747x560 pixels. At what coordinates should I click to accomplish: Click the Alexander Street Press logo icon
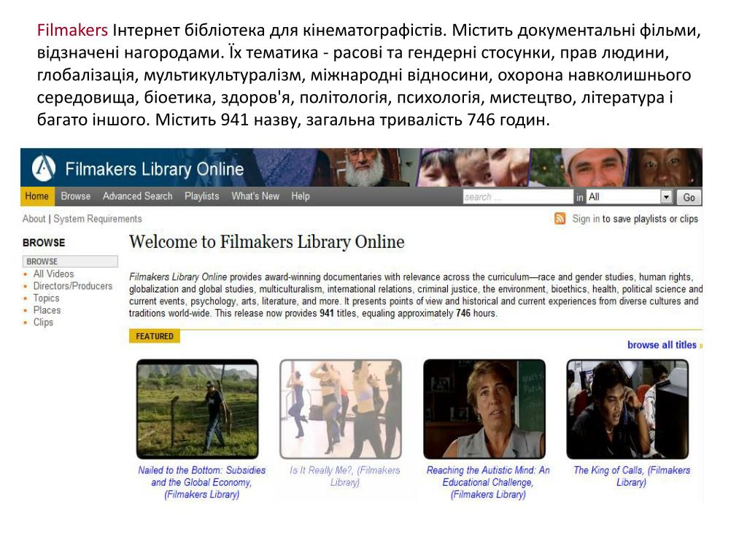pyautogui.click(x=44, y=168)
